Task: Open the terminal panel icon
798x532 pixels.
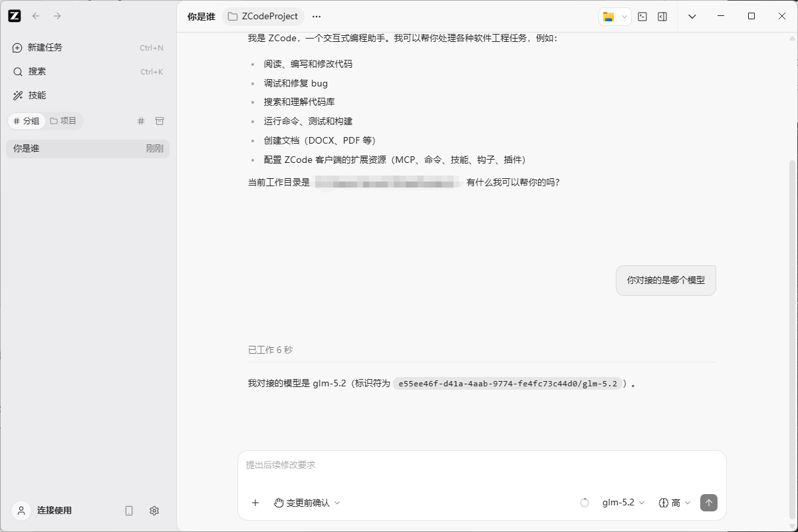Action: point(642,17)
